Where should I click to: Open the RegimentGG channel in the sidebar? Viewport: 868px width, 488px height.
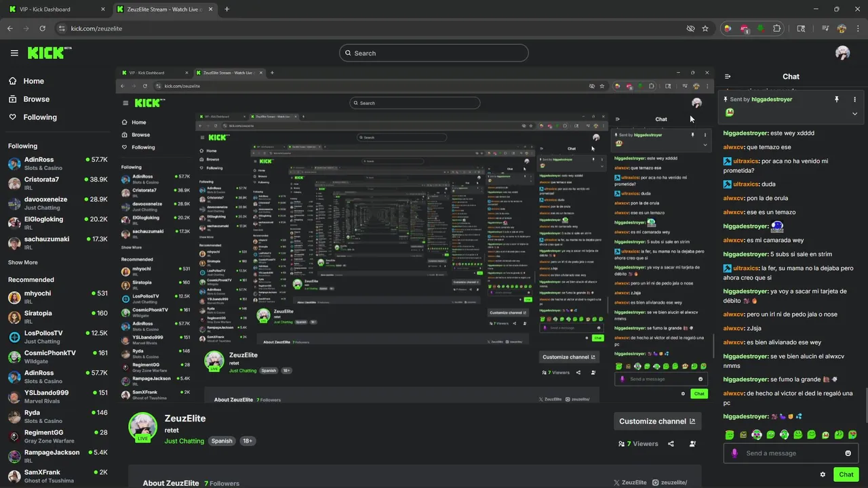point(58,436)
